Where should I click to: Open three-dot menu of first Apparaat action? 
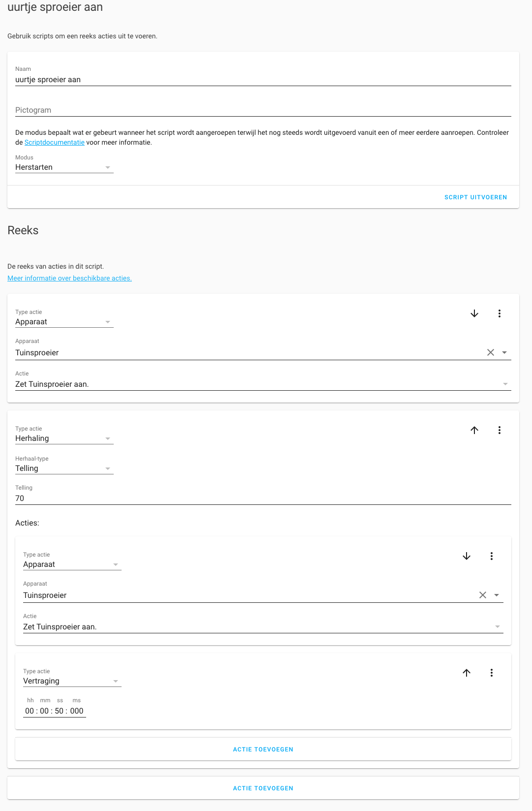pyautogui.click(x=499, y=313)
